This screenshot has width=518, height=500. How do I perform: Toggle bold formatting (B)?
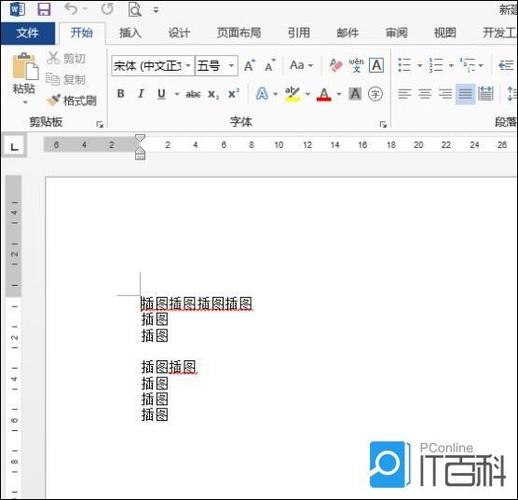click(121, 94)
